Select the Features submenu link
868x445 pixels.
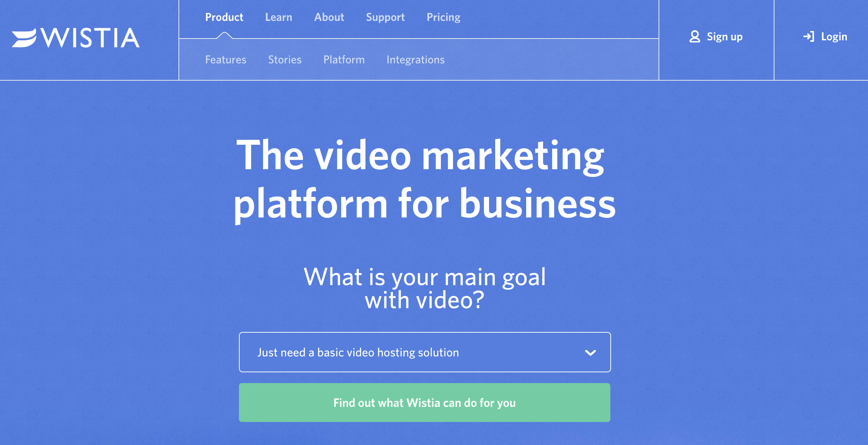[x=226, y=60]
